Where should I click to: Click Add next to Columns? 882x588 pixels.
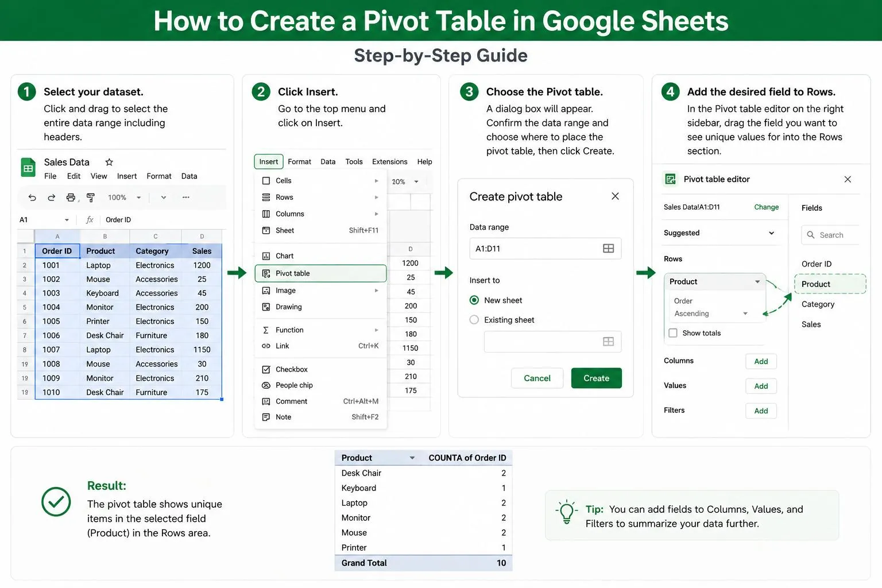pyautogui.click(x=761, y=361)
